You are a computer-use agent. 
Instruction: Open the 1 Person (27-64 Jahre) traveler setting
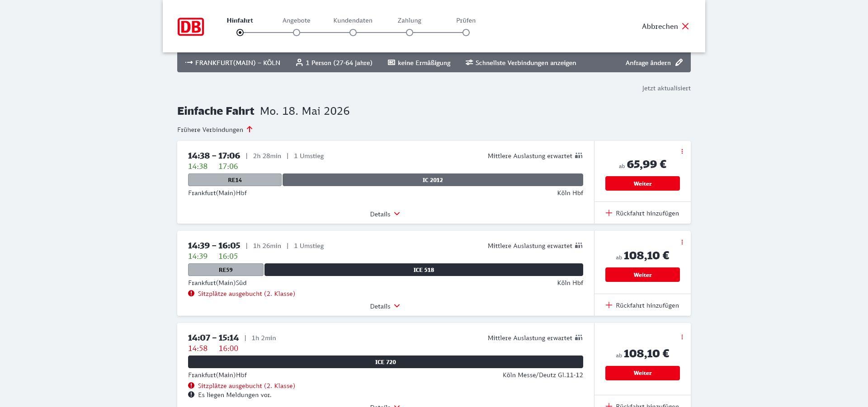334,63
